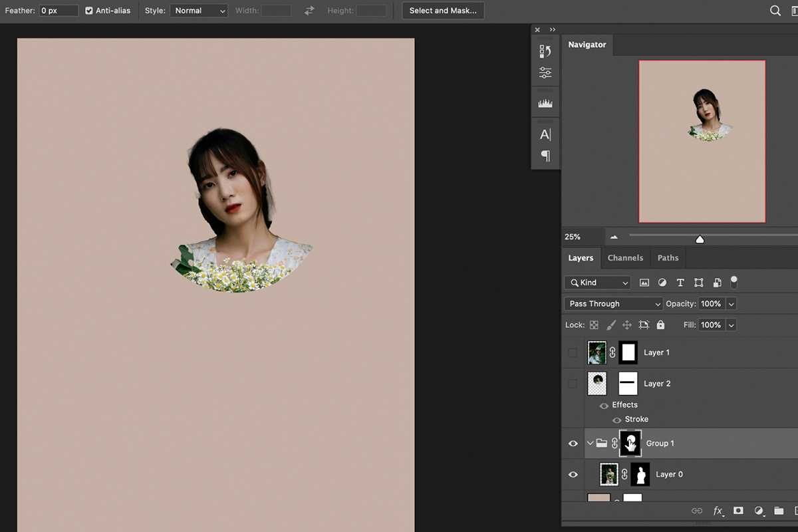
Task: Click the Select and Mask button
Action: pos(443,11)
